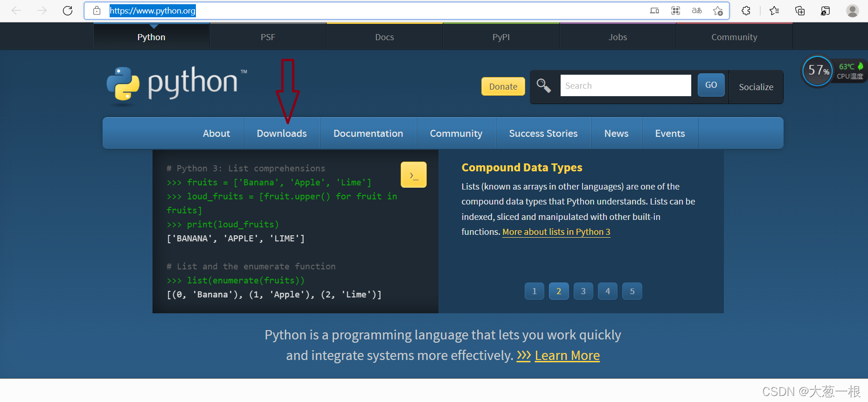Screen dimensions: 868x402
Task: Open the Community top tab
Action: pyautogui.click(x=734, y=36)
